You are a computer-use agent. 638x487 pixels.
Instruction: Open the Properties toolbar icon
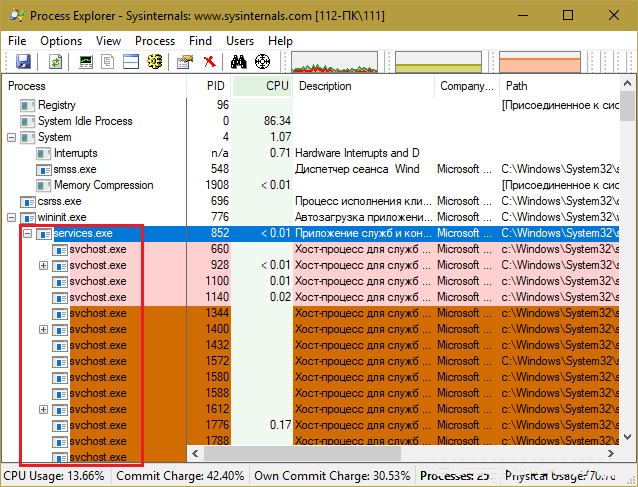pos(184,62)
